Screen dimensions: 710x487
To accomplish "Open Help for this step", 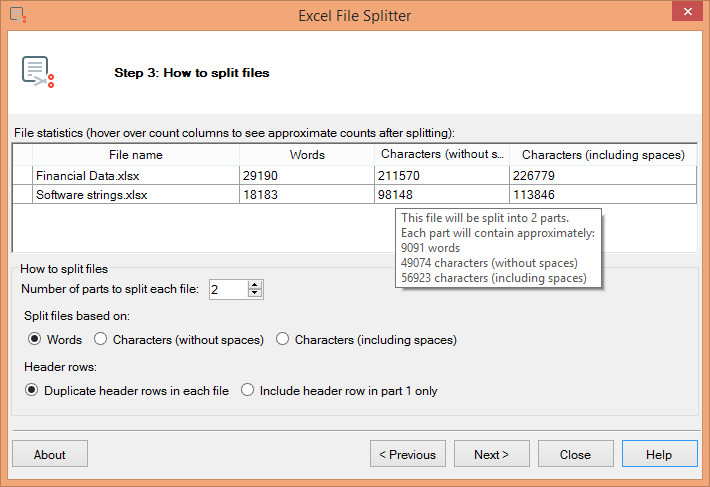I will (659, 454).
